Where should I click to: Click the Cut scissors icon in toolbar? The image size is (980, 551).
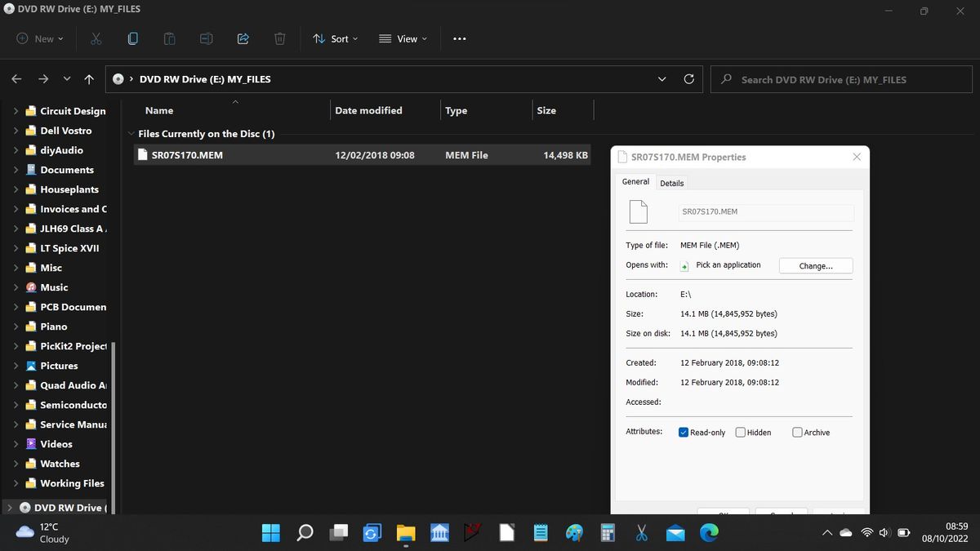tap(96, 38)
